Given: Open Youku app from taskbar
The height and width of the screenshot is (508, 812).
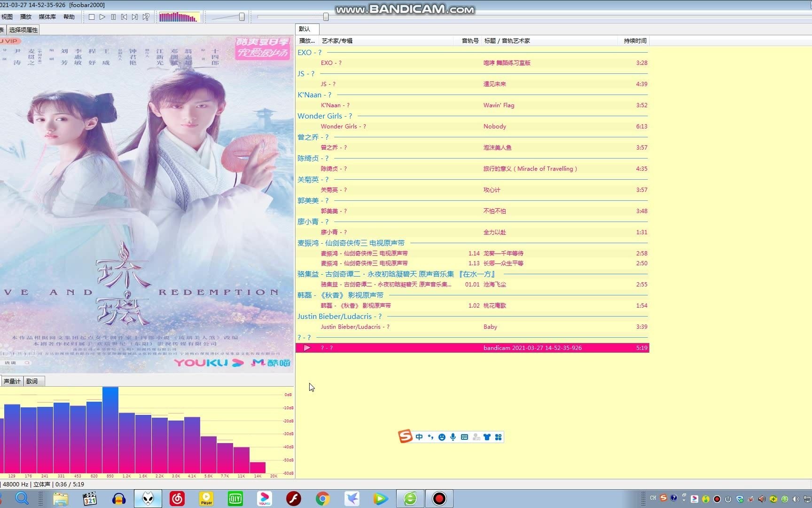Looking at the screenshot, I should tap(265, 499).
